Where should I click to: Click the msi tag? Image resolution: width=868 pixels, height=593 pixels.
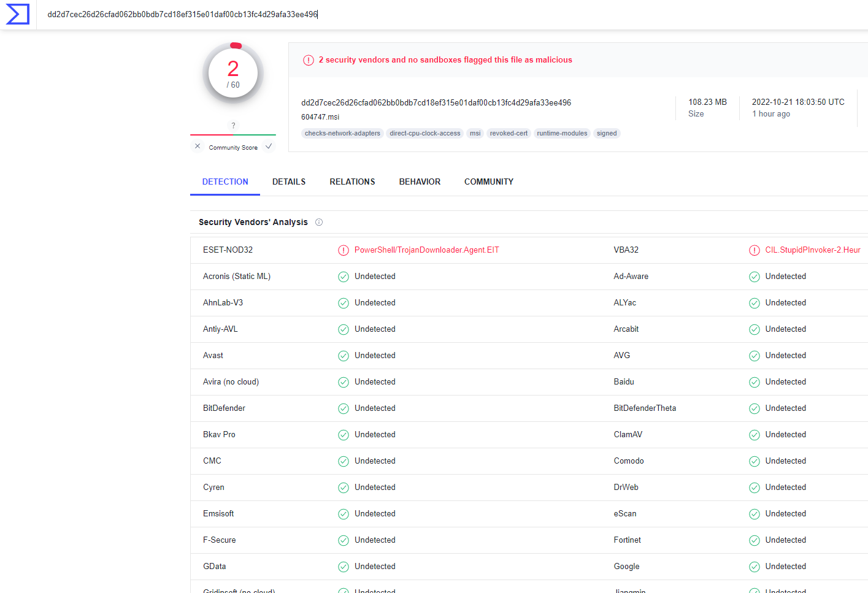pos(475,133)
